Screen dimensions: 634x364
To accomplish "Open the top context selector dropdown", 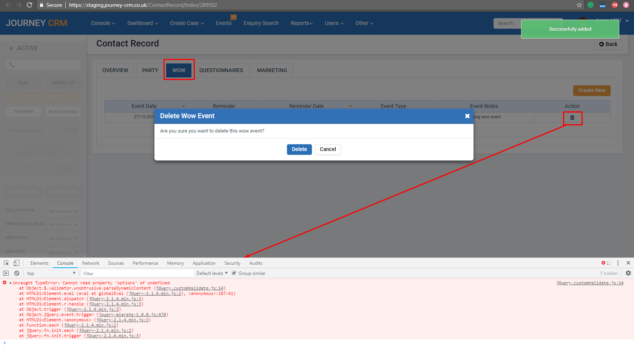I will coord(51,273).
